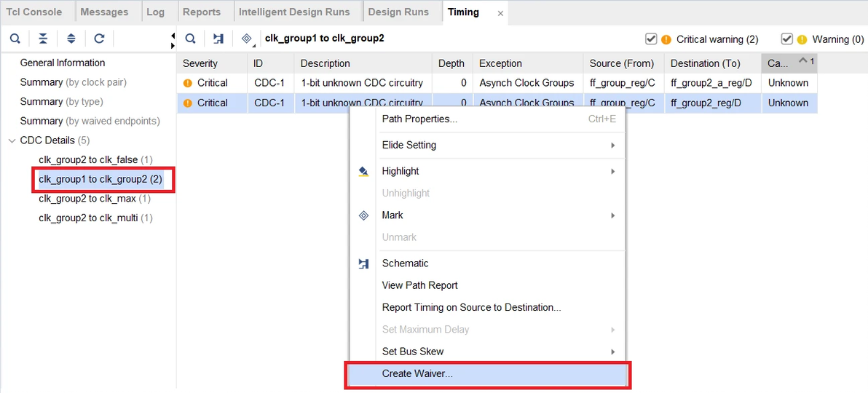Collapse the CDC Details tree node
868x393 pixels.
(x=12, y=140)
